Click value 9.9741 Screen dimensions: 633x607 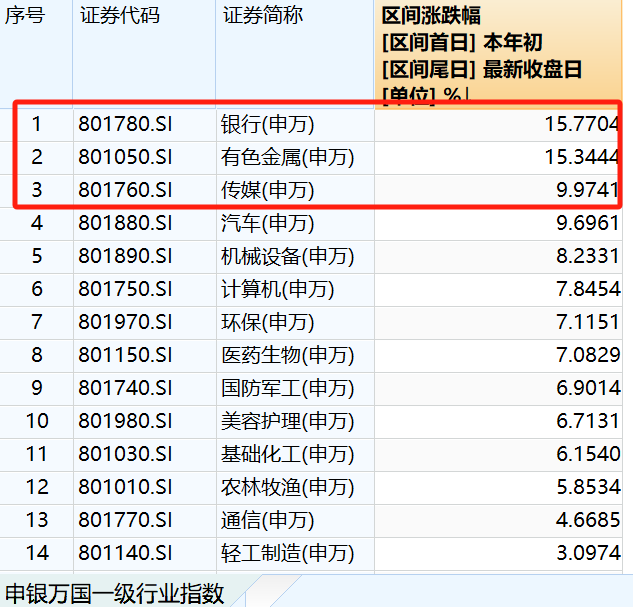click(587, 190)
